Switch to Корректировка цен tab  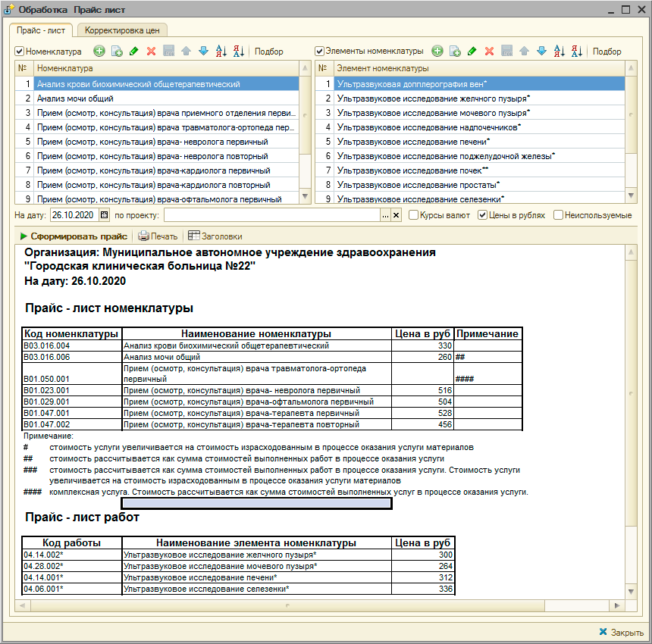coord(122,30)
